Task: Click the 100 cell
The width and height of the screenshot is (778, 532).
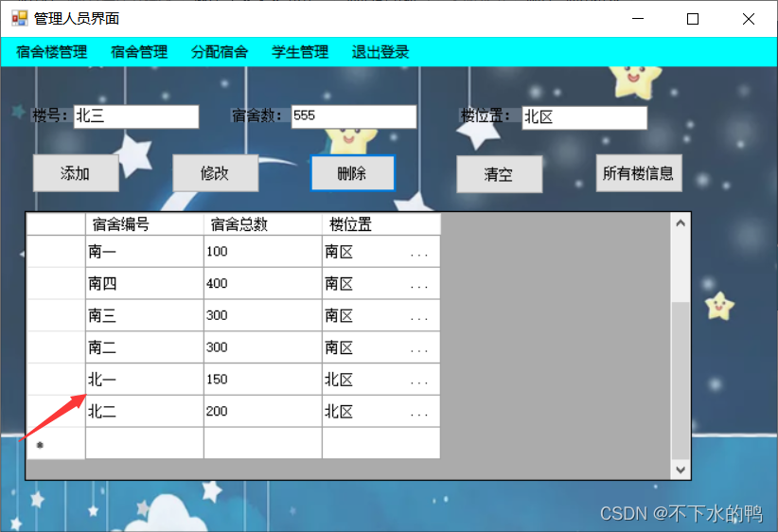Action: (263, 252)
